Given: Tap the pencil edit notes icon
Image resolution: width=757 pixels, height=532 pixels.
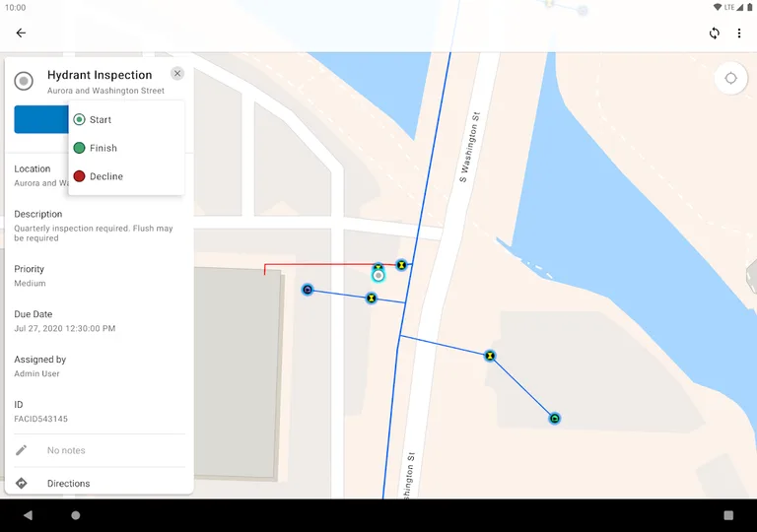Looking at the screenshot, I should (22, 450).
